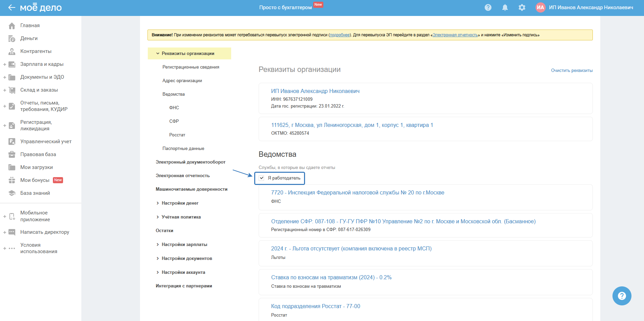This screenshot has width=644, height=321.
Task: Open the Москва, ул Лениногорская address link
Action: (352, 125)
